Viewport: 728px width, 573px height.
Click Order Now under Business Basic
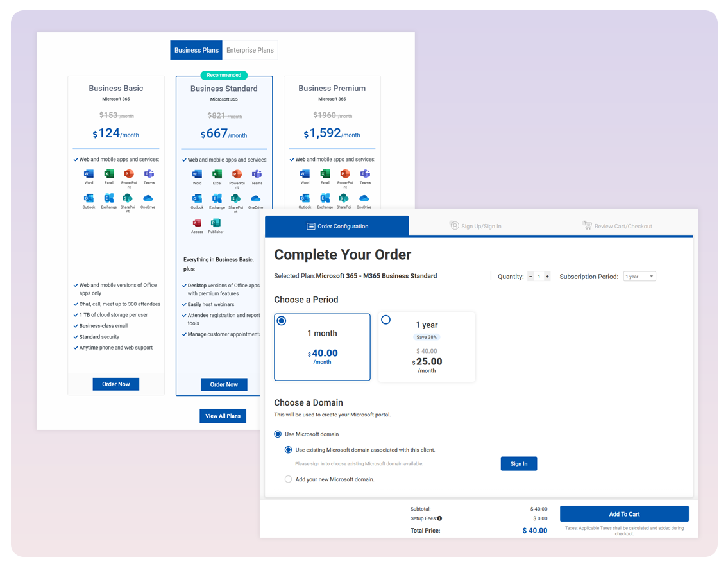pyautogui.click(x=116, y=384)
